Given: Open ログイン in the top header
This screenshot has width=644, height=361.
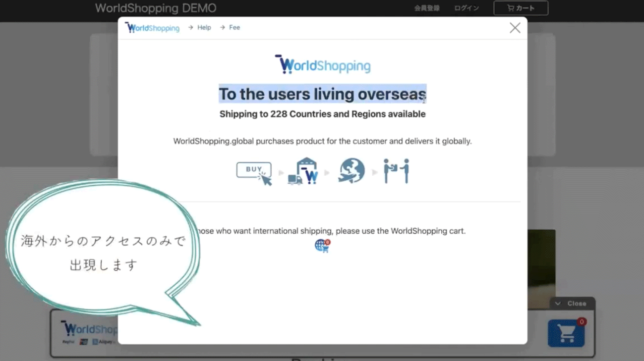Looking at the screenshot, I should tap(467, 8).
